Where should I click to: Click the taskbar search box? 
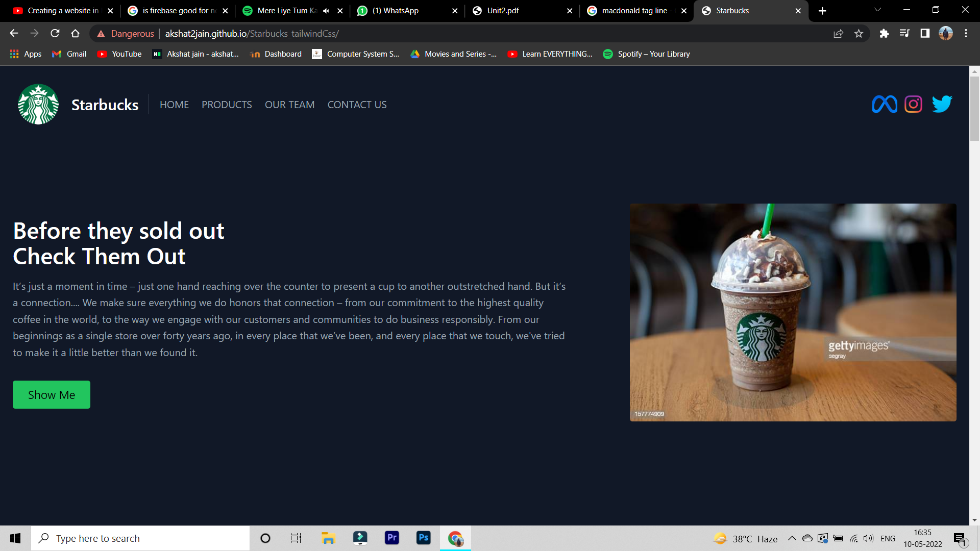140,538
